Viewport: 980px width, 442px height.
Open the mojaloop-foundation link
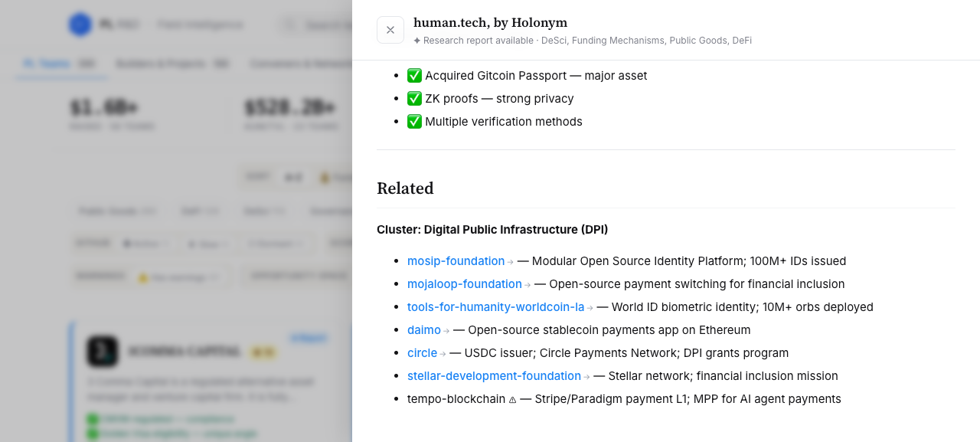pos(464,284)
